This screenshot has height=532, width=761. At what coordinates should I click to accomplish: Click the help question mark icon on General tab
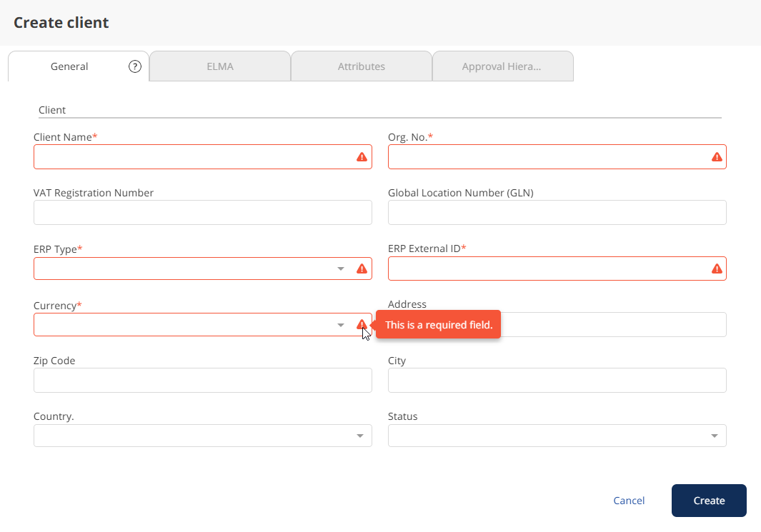(x=135, y=66)
